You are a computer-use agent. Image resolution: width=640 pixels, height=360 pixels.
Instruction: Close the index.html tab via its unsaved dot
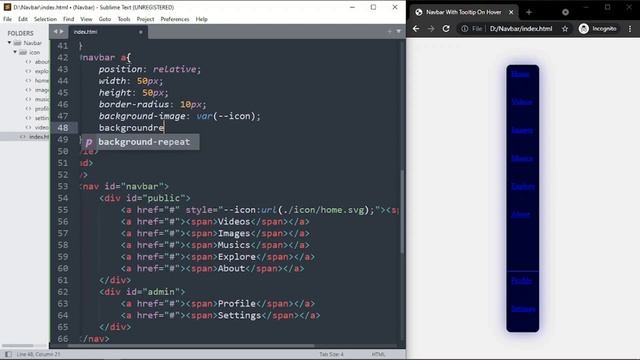pos(140,32)
